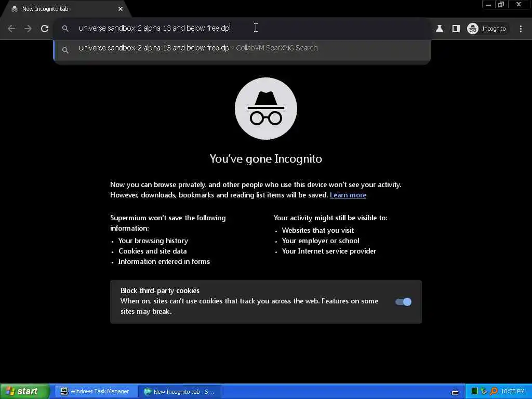Click the 'Your browsing history' bullet text

(153, 241)
